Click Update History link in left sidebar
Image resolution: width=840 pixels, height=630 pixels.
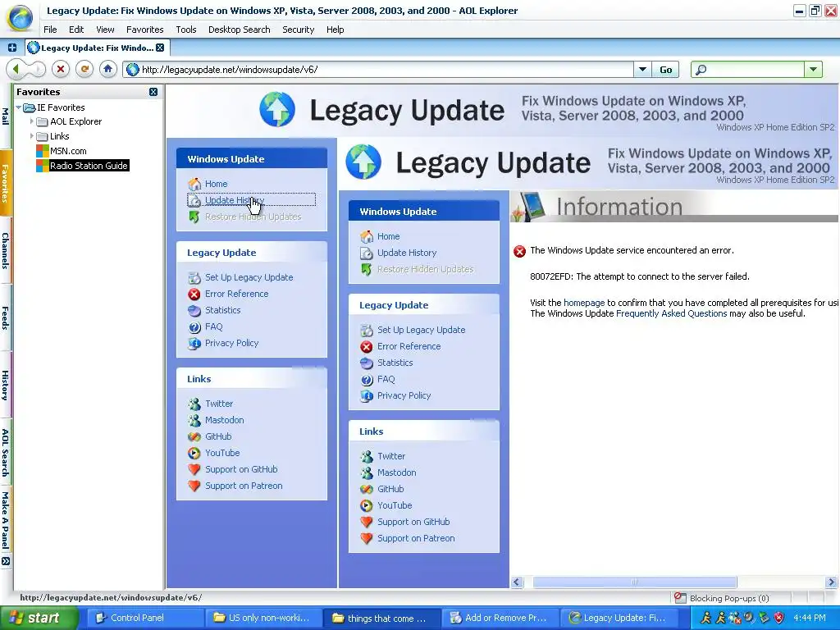point(235,200)
